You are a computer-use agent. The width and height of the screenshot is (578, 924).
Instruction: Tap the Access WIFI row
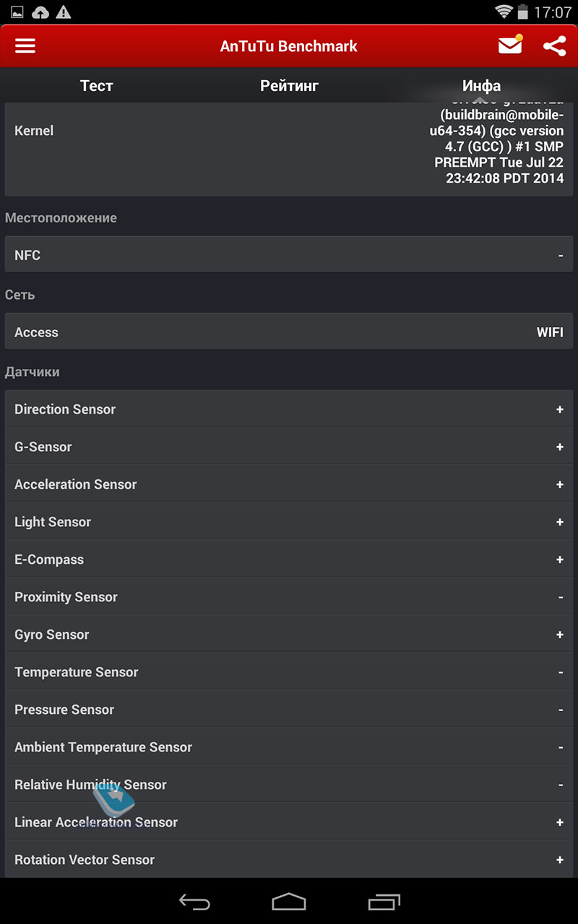289,331
